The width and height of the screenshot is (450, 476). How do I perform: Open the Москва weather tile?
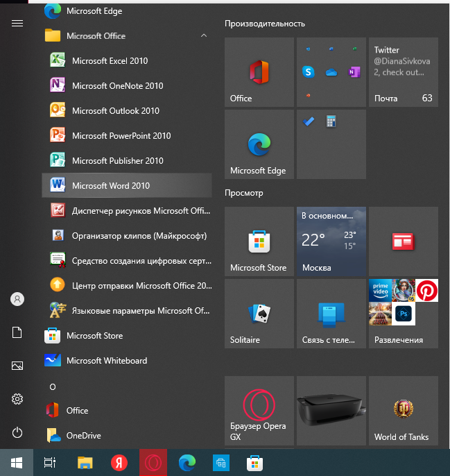point(331,241)
